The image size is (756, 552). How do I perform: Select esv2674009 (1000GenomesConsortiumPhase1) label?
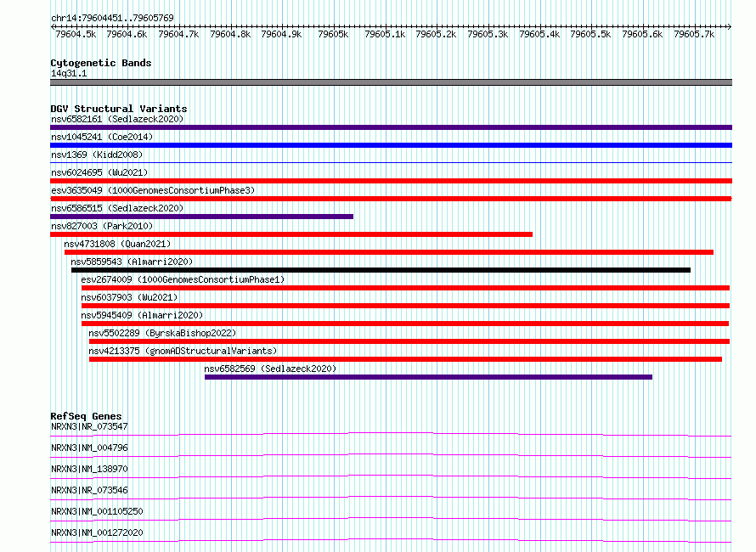(183, 279)
